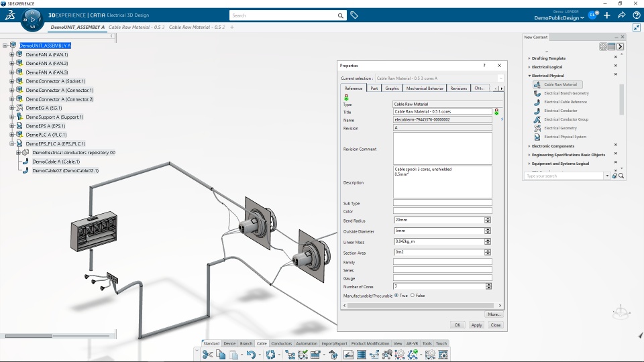The width and height of the screenshot is (644, 362).
Task: Click the Apply button
Action: pyautogui.click(x=476, y=324)
